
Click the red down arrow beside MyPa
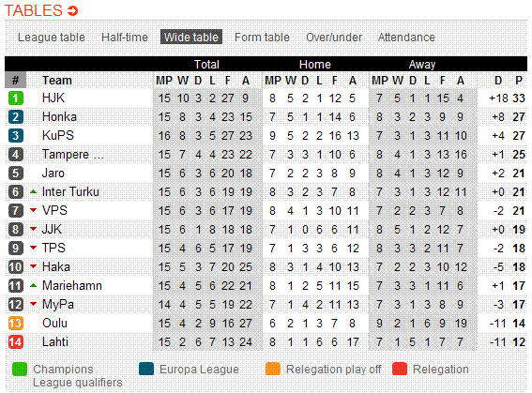pyautogui.click(x=33, y=304)
